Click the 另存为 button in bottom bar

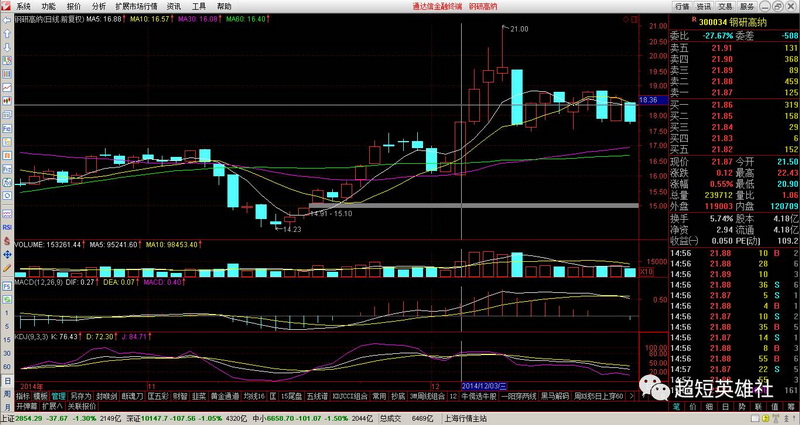pos(80,396)
